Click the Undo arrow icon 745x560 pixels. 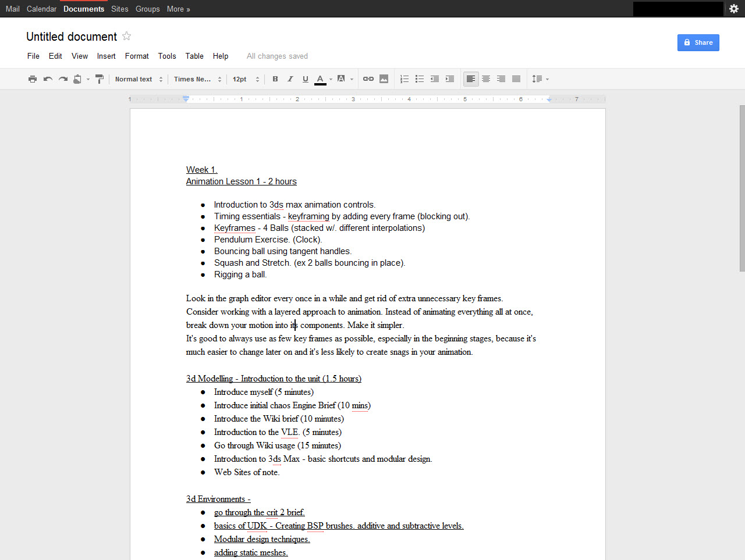pyautogui.click(x=48, y=79)
